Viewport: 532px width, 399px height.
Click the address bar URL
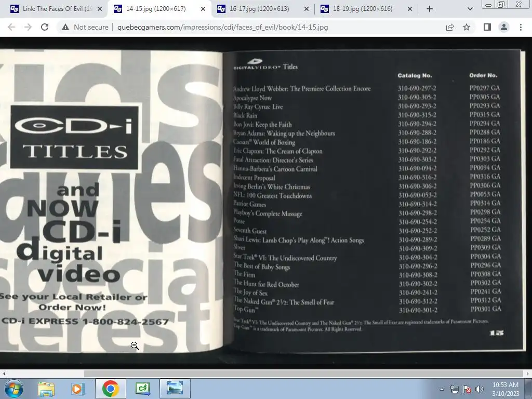point(222,27)
